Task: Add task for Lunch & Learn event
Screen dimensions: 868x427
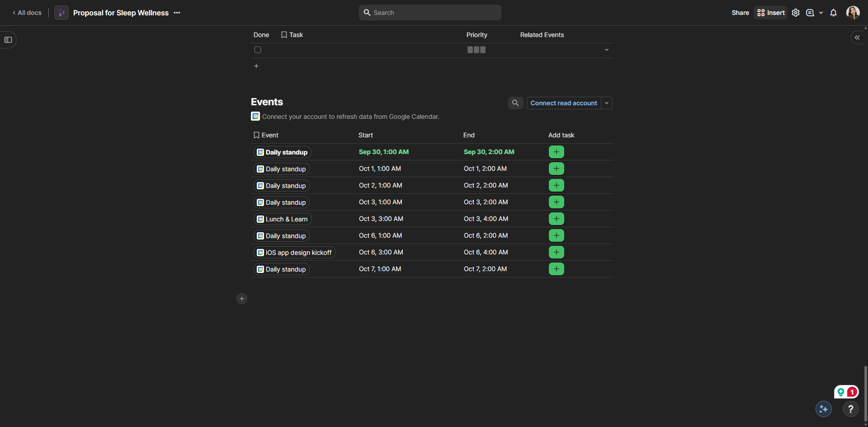Action: [x=556, y=219]
